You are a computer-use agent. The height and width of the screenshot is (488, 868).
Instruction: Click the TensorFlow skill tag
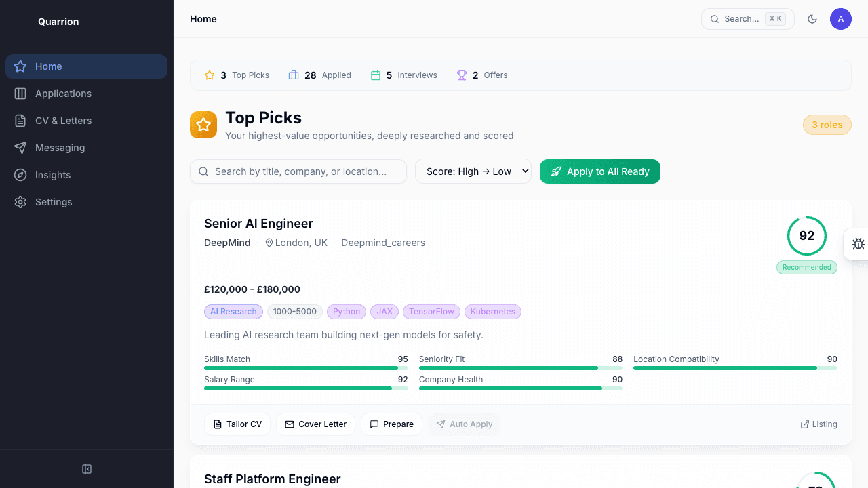[431, 312]
